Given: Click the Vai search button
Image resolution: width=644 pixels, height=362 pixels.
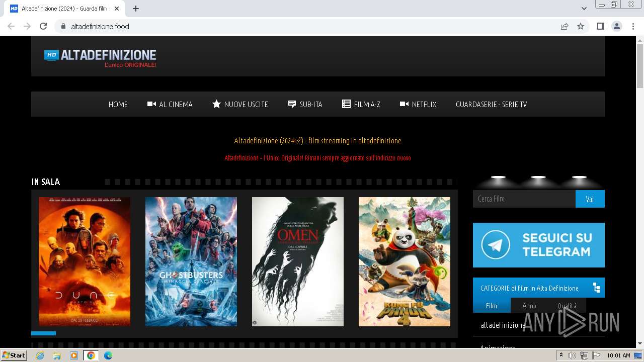Looking at the screenshot, I should tap(590, 199).
